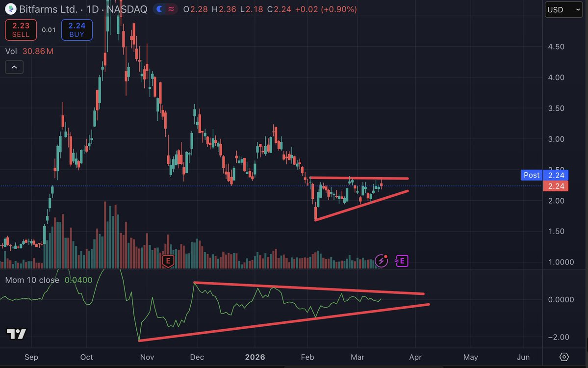Click the Apr date axis label
Viewport: 588px width, 368px height.
tap(415, 357)
